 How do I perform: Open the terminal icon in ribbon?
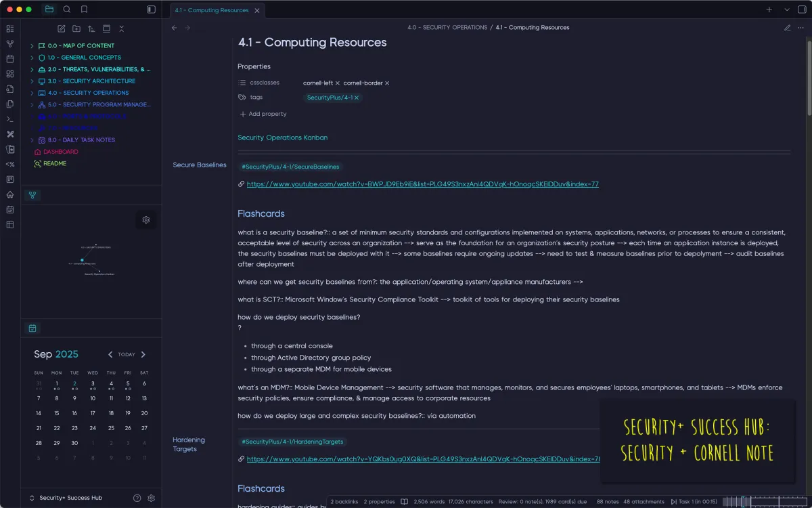[x=9, y=119]
